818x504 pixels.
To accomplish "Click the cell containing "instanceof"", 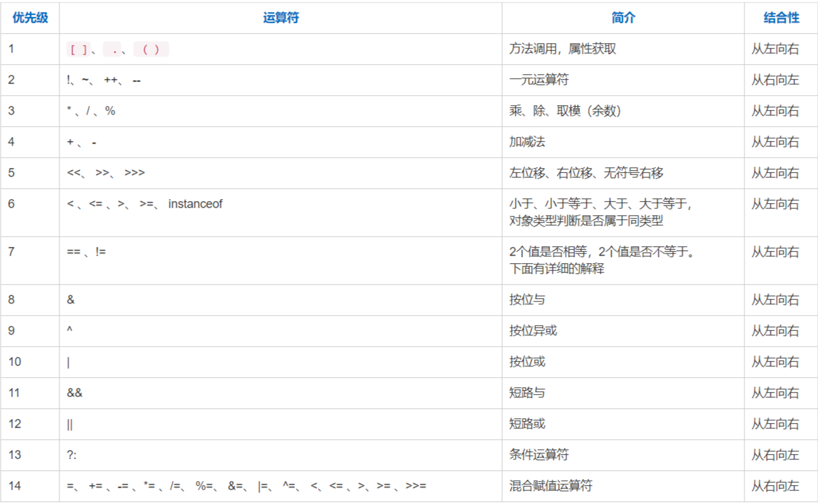I will [280, 213].
